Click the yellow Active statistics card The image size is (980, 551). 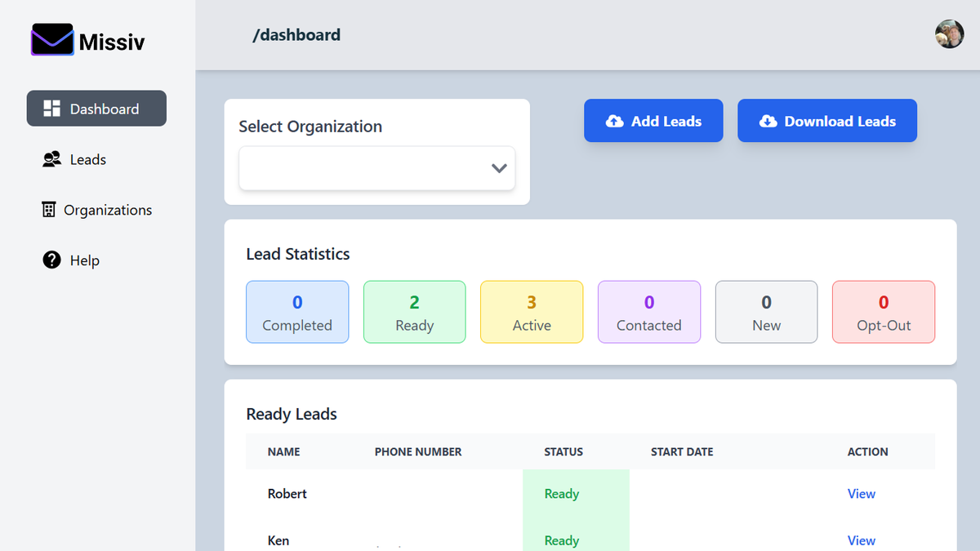click(x=532, y=312)
